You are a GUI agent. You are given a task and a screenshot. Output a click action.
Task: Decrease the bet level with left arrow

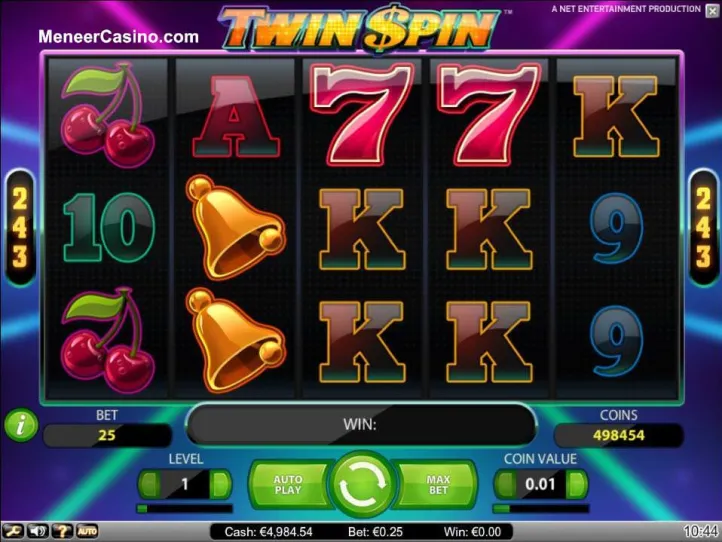tap(149, 484)
